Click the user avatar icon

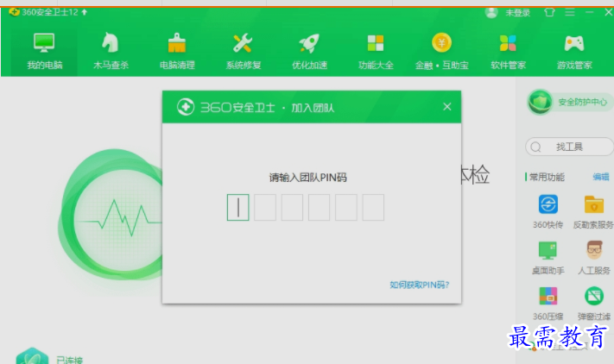491,12
